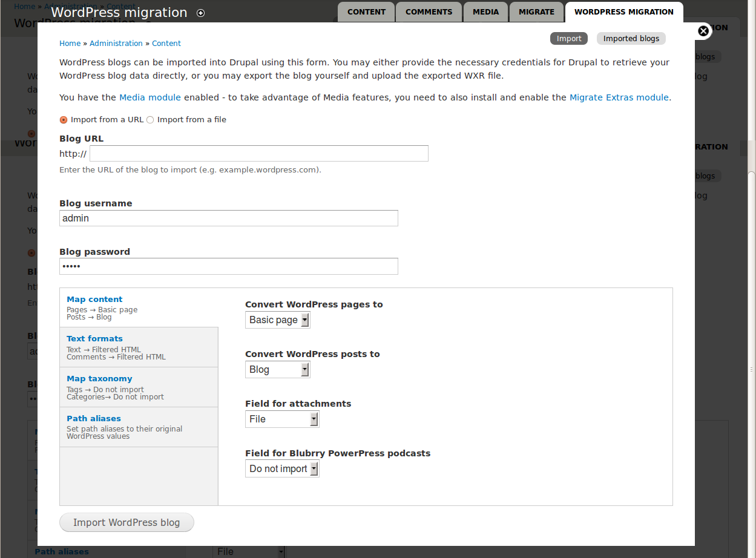Select Import from a URL radio button
This screenshot has width=756, height=558.
tap(64, 120)
